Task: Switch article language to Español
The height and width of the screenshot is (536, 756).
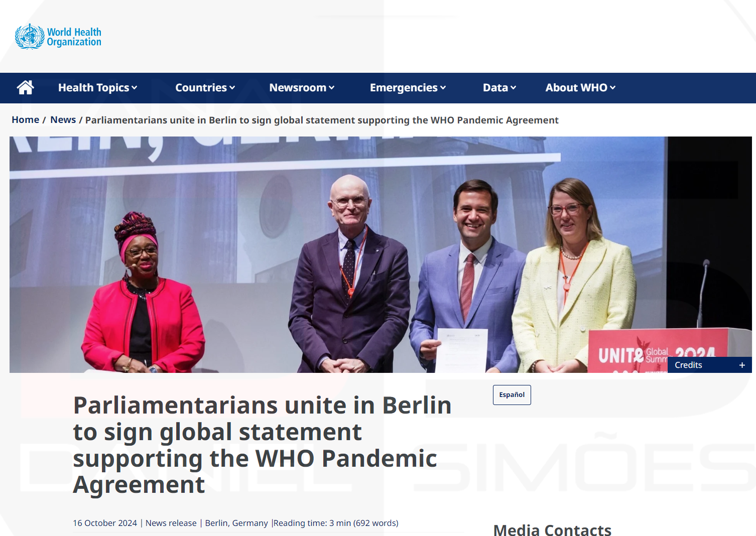Action: pos(512,395)
